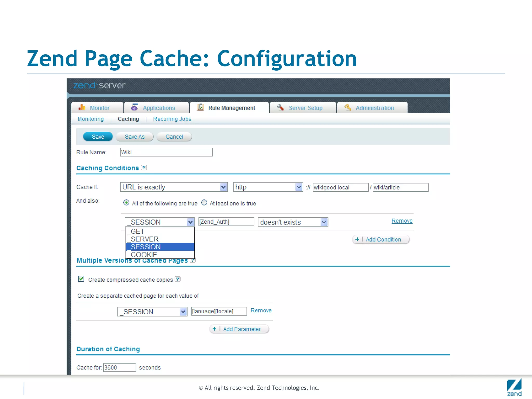The image size is (532, 399).
Task: Click the Save As button
Action: (135, 137)
